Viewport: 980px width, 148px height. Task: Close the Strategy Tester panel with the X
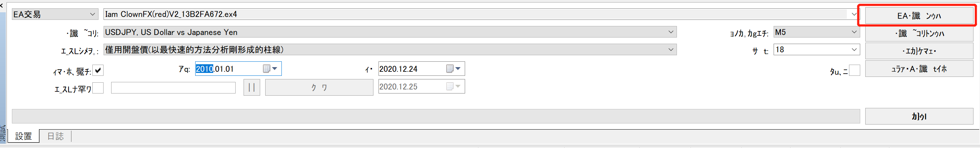1,5
